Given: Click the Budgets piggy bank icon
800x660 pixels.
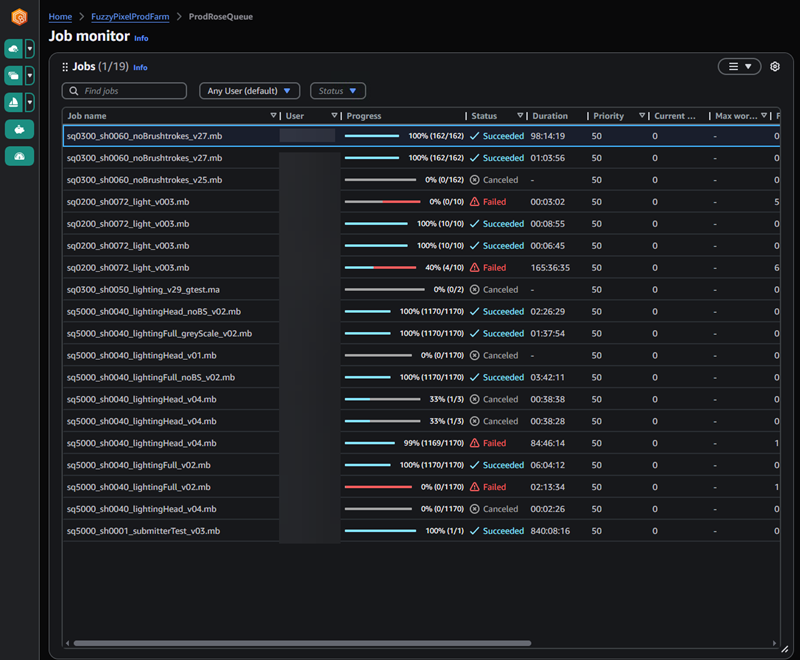Looking at the screenshot, I should tap(19, 130).
